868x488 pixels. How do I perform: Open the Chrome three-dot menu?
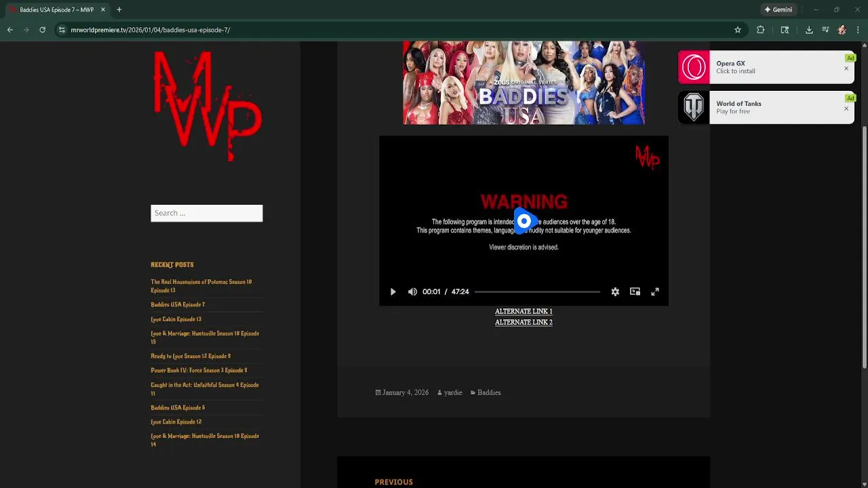coord(858,30)
